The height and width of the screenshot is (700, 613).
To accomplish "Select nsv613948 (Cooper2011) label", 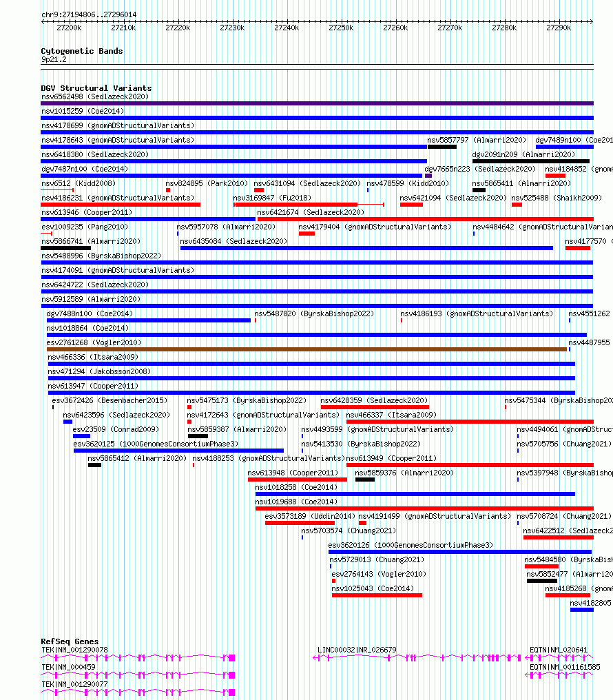I will [293, 473].
